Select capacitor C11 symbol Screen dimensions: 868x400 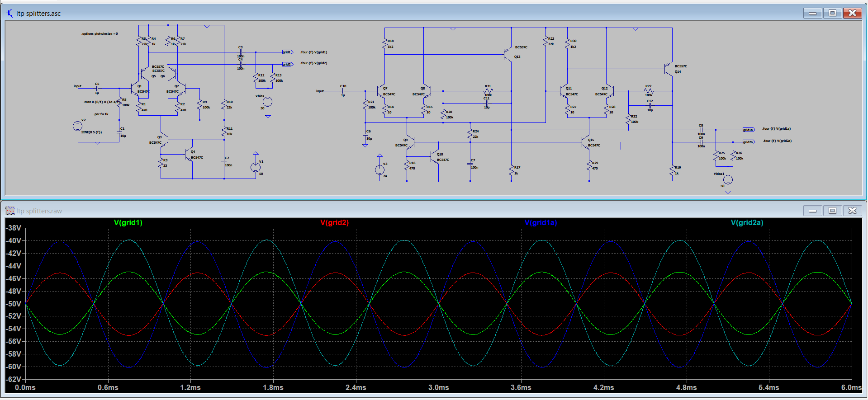pyautogui.click(x=487, y=103)
